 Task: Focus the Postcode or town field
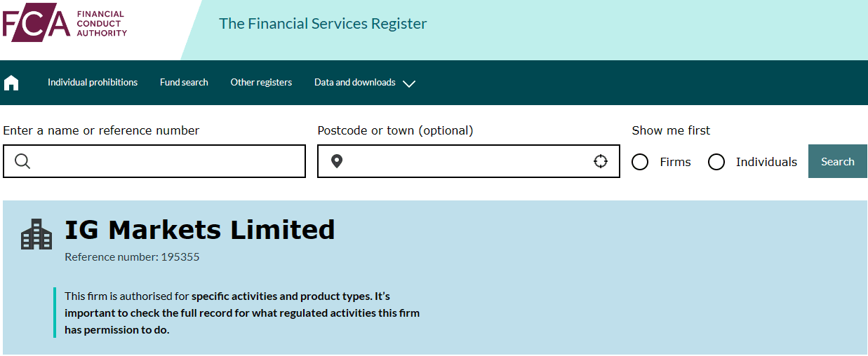point(469,161)
